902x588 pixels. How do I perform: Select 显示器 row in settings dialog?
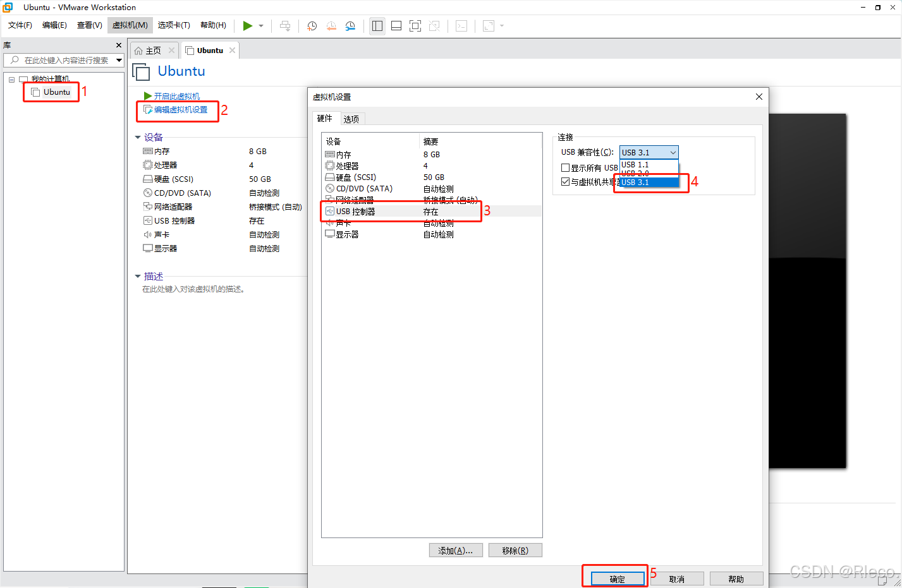432,234
